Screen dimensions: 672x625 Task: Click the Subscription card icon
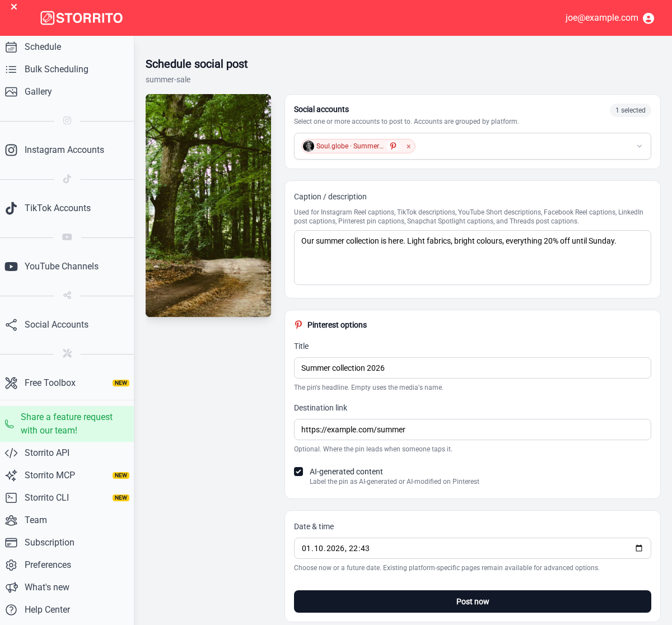click(11, 543)
